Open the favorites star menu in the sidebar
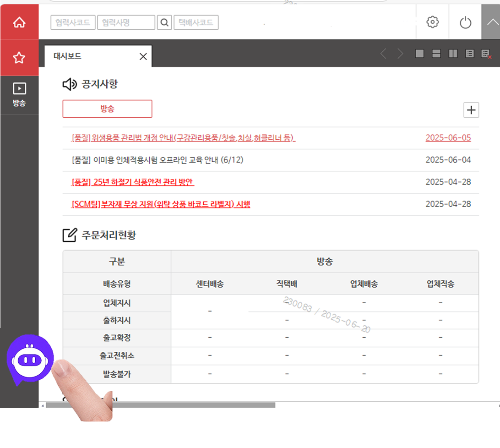500x448 pixels. 19,58
